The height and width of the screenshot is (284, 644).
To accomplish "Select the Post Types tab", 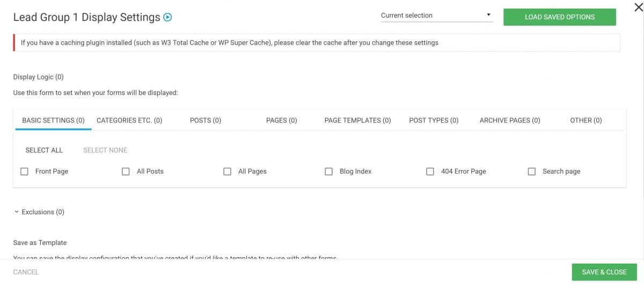I will (434, 120).
